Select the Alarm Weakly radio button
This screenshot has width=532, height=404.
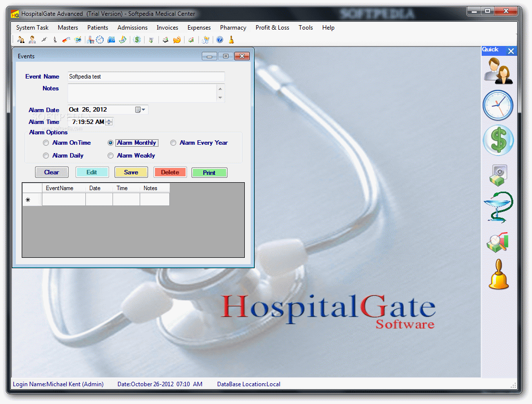click(110, 156)
